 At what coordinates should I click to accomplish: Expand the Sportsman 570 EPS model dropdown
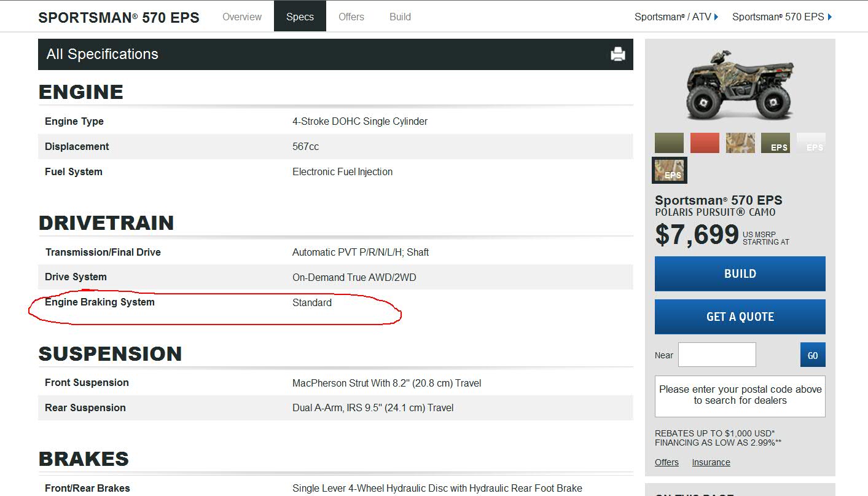click(x=782, y=17)
